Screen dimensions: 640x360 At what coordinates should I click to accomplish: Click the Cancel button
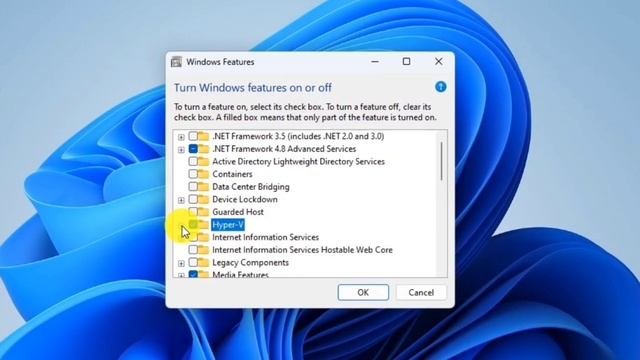click(421, 293)
